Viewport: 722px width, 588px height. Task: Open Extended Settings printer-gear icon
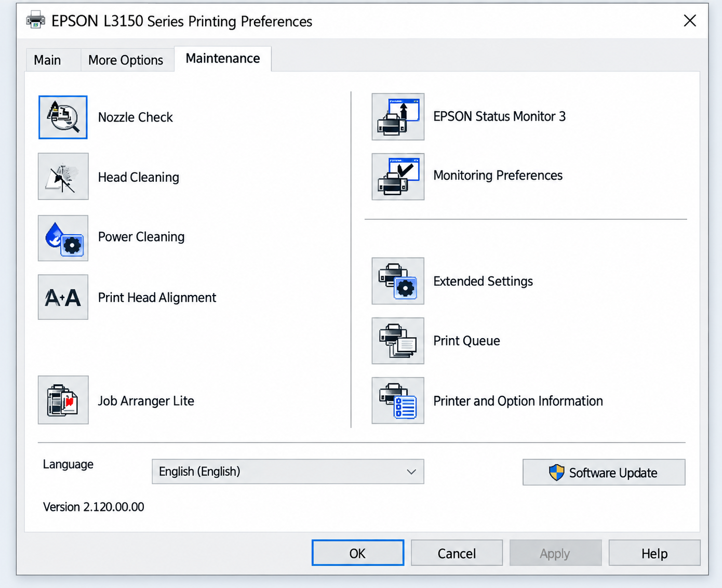(398, 281)
